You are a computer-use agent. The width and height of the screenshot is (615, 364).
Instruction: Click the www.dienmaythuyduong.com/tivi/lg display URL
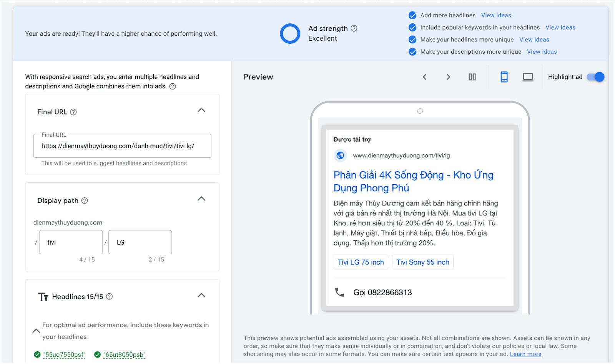[401, 156]
